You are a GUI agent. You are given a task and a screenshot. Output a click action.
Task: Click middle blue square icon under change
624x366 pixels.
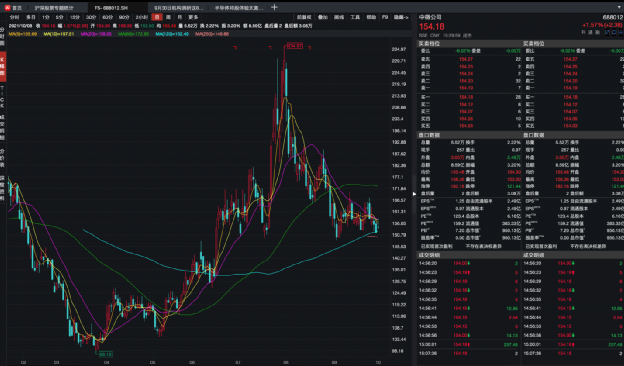click(614, 32)
